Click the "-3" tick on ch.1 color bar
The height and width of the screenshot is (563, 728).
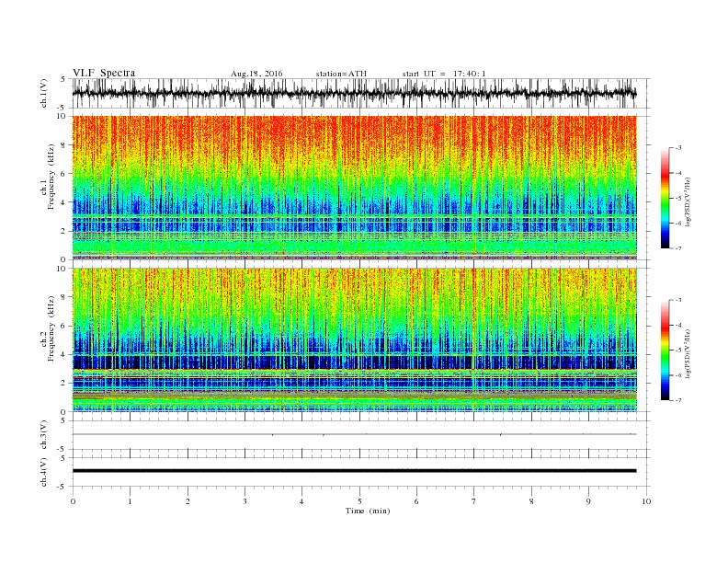pos(677,148)
